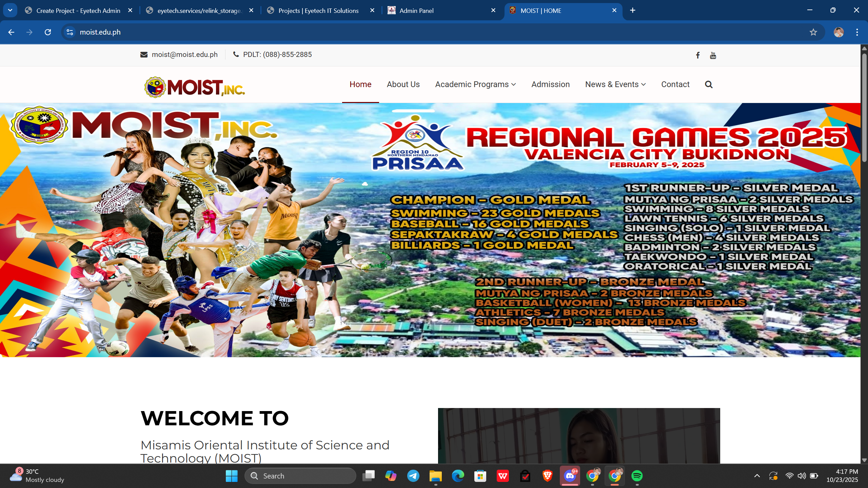Screen dimensions: 868x488
Task: Launch Telegram from the taskbar
Action: (413, 476)
